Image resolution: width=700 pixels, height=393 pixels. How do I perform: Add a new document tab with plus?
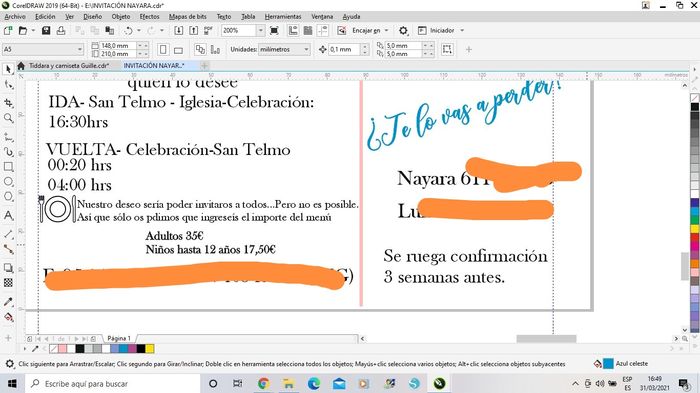click(x=204, y=66)
